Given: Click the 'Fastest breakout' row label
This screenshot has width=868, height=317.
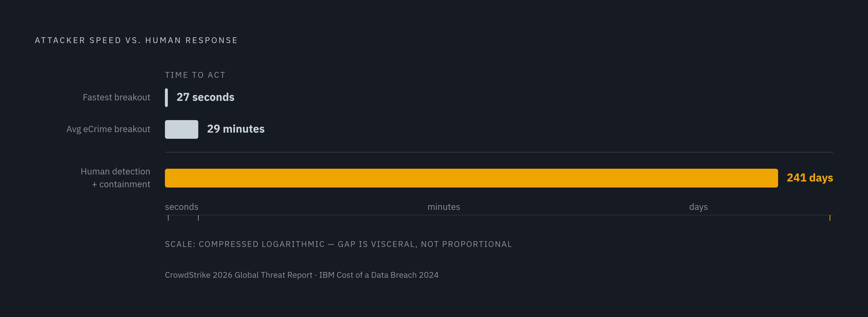Looking at the screenshot, I should (x=116, y=97).
